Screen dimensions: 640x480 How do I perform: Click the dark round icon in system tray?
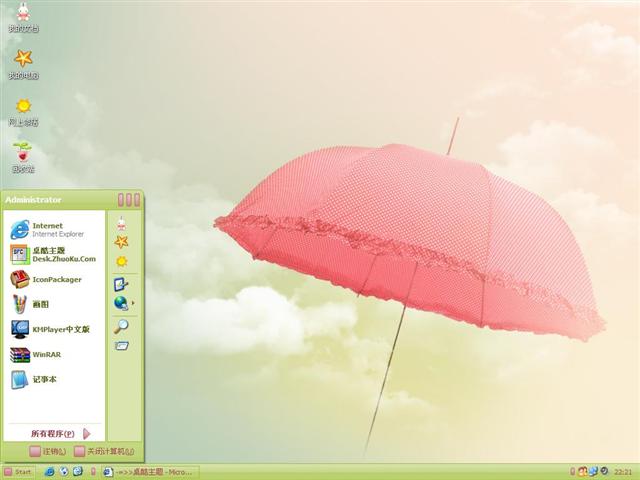[604, 471]
